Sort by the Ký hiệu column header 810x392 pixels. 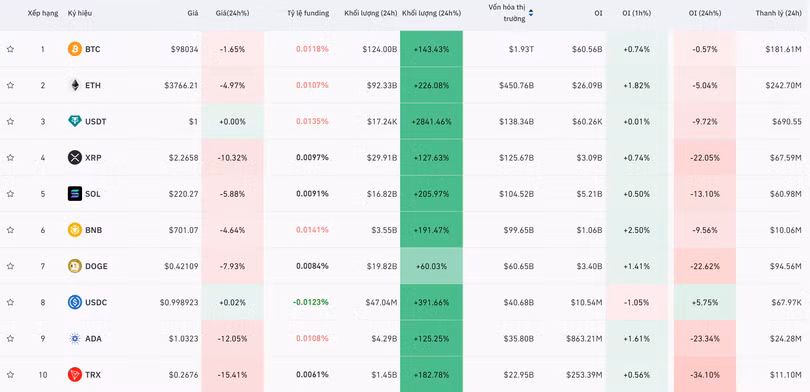click(x=80, y=13)
